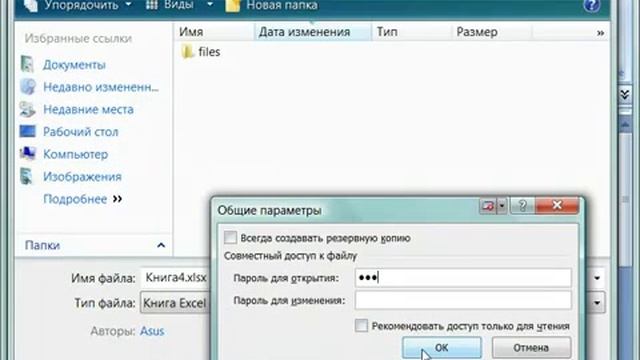Select the files folder icon
The height and width of the screenshot is (360, 640).
pyautogui.click(x=187, y=52)
